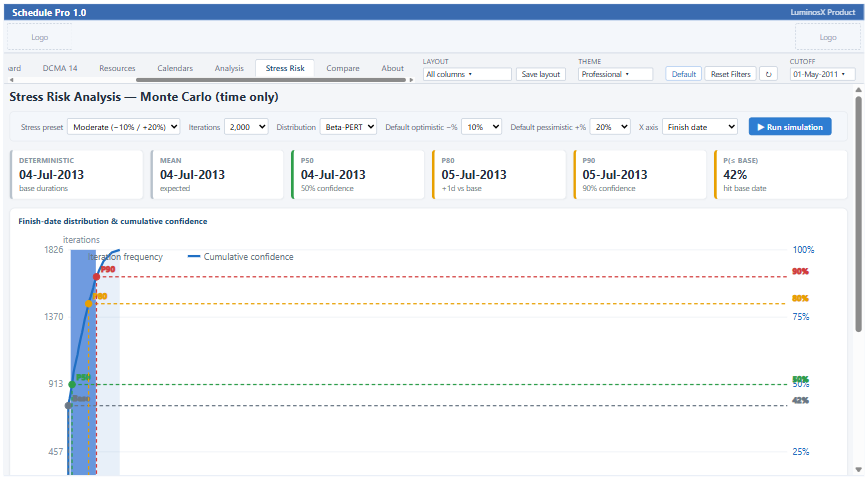
Task: Switch to the DCMA 14 tab
Action: coord(60,68)
